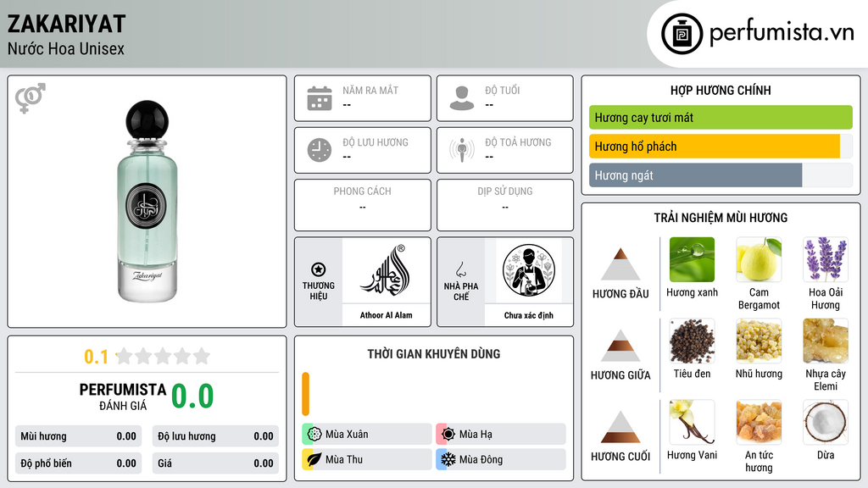Click the Mùa Xuân spring flower icon
This screenshot has height=488, width=868.
(x=314, y=435)
